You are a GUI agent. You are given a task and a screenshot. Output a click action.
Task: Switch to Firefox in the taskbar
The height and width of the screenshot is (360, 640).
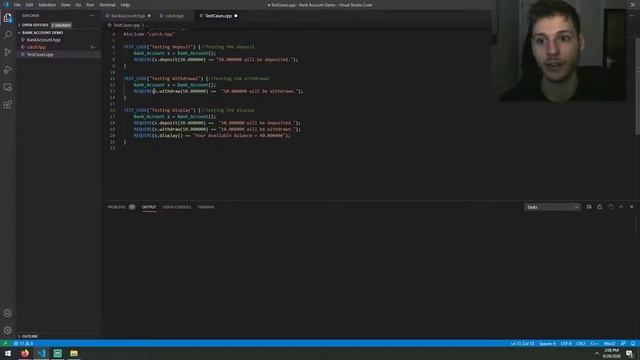[x=25, y=353]
